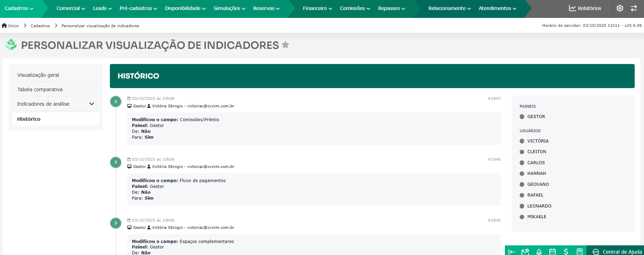
Task: Open the Financeiro dropdown menu
Action: point(318,8)
